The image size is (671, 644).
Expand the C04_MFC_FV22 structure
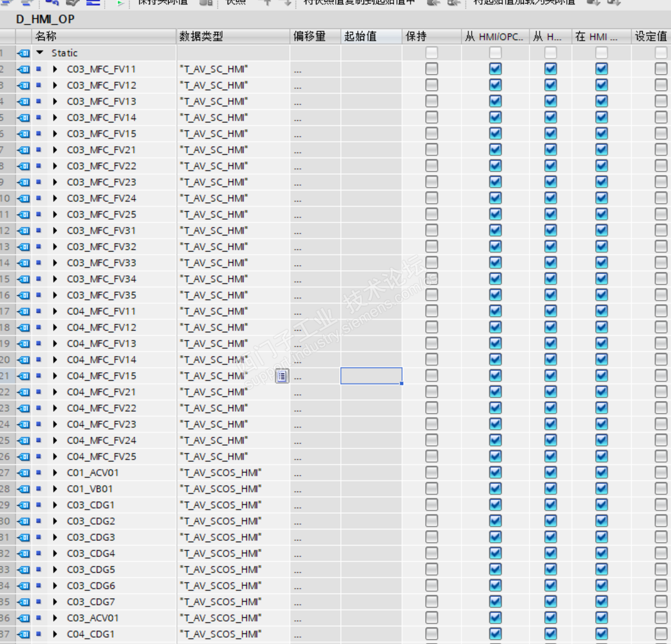click(x=55, y=408)
